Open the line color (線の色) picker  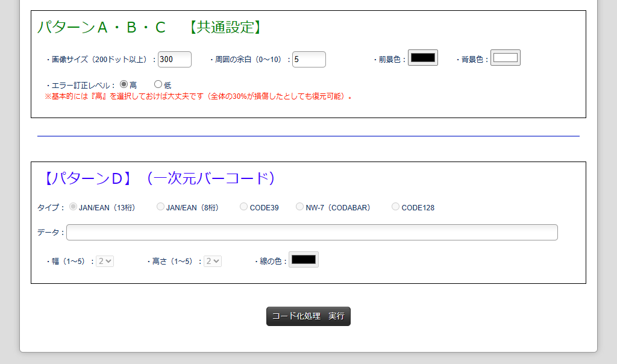coord(303,260)
